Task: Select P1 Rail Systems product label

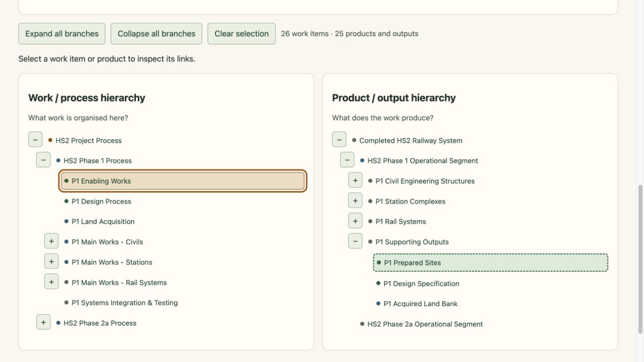Action: (x=401, y=222)
